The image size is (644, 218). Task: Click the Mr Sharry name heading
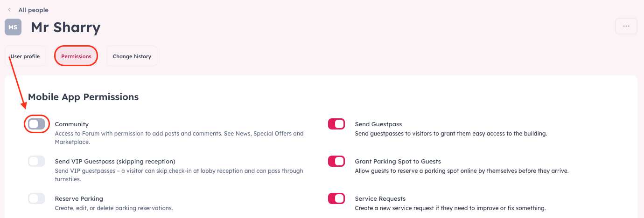coord(66,27)
